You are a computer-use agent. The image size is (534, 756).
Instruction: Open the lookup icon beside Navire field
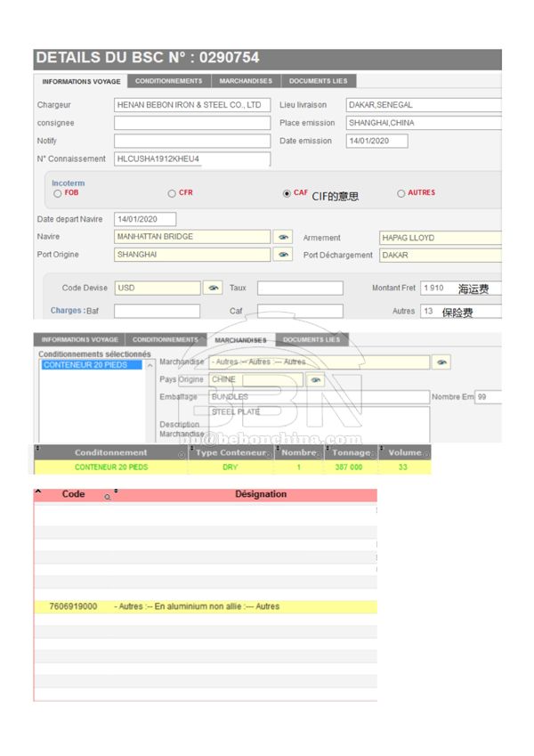(283, 237)
